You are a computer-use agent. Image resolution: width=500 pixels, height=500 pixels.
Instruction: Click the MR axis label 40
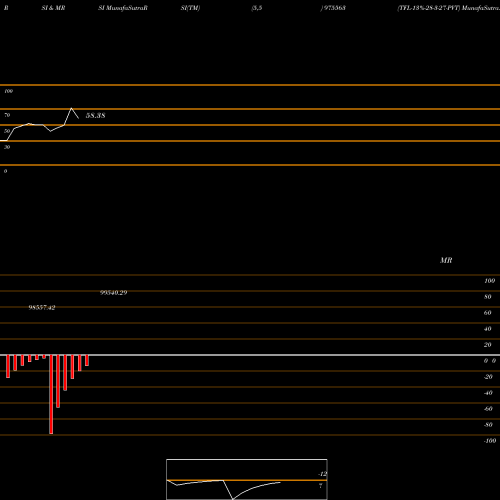[488, 329]
